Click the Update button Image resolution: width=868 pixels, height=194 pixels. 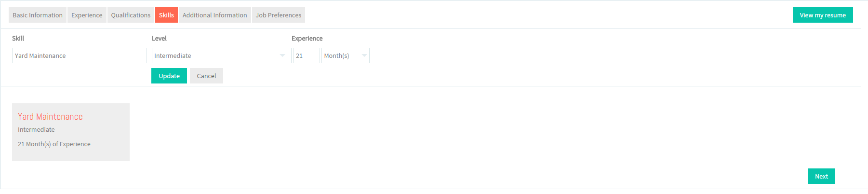(x=169, y=76)
